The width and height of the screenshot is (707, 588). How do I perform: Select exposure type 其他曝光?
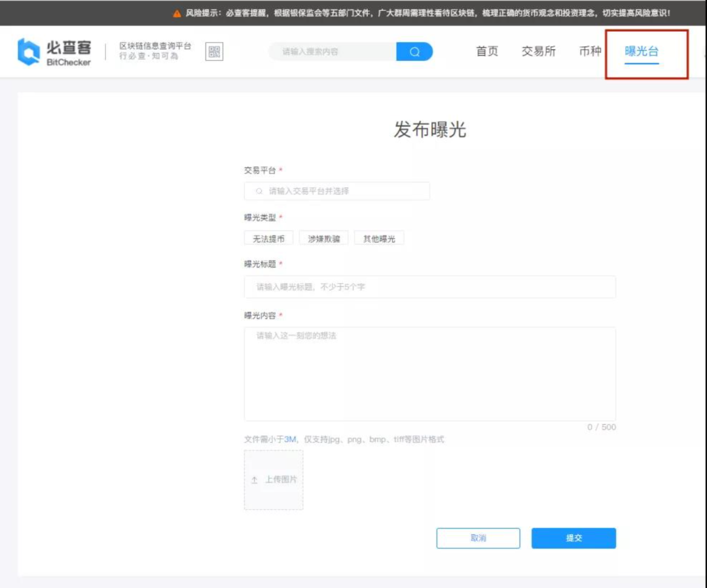(379, 238)
